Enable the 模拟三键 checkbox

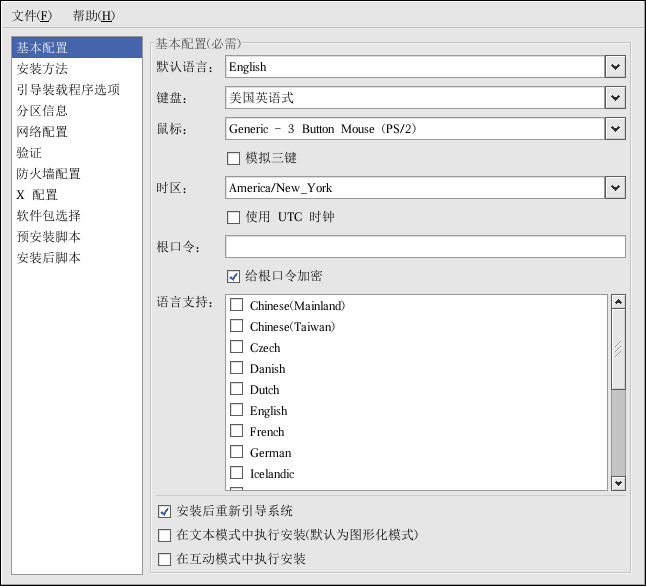point(234,158)
